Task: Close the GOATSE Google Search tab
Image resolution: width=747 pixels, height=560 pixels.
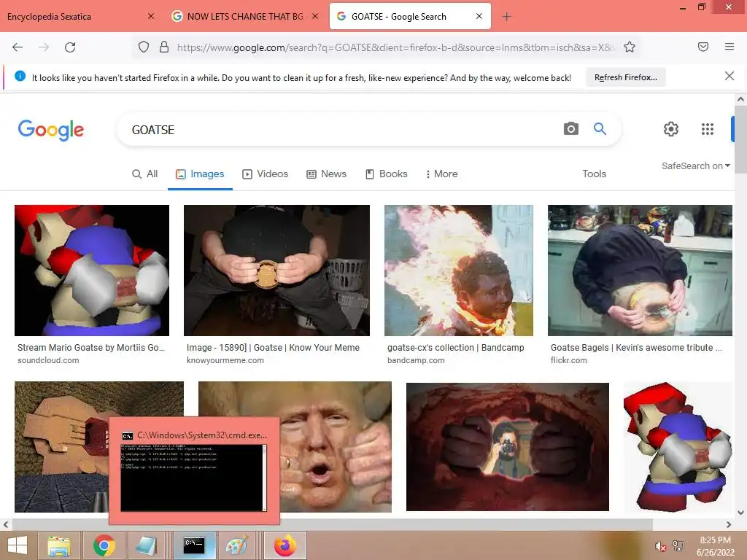Action: click(x=479, y=16)
